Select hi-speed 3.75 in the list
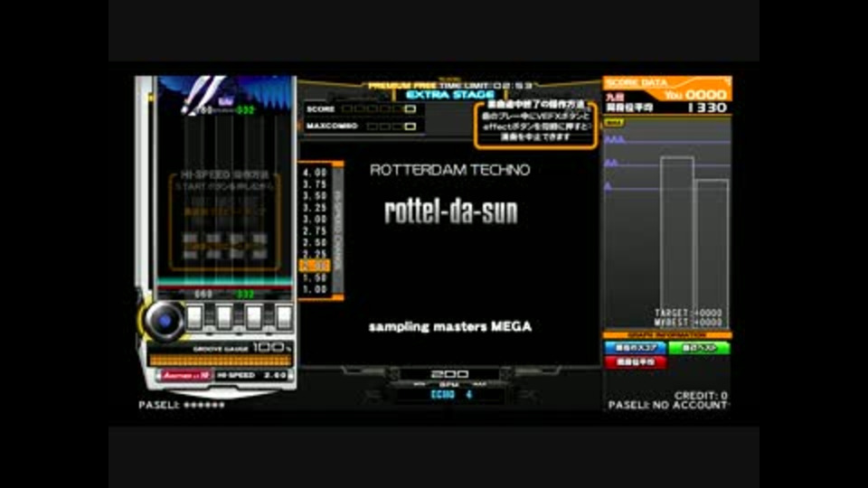This screenshot has width=868, height=488. click(x=315, y=184)
